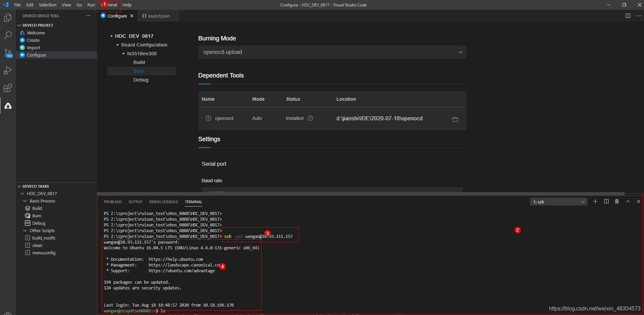Close the Configure editor tab
The height and width of the screenshot is (315, 644).
pyautogui.click(x=132, y=16)
